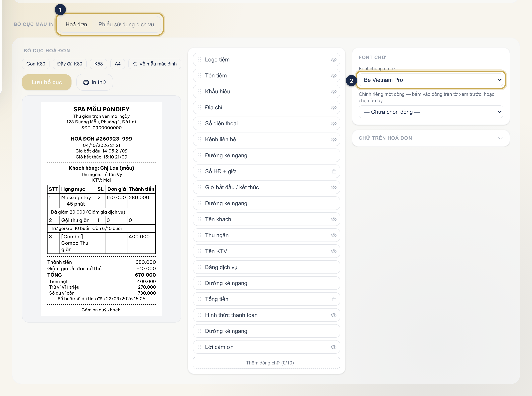
Task: Click the lock icon on Tổng tiền row
Action: [x=334, y=299]
